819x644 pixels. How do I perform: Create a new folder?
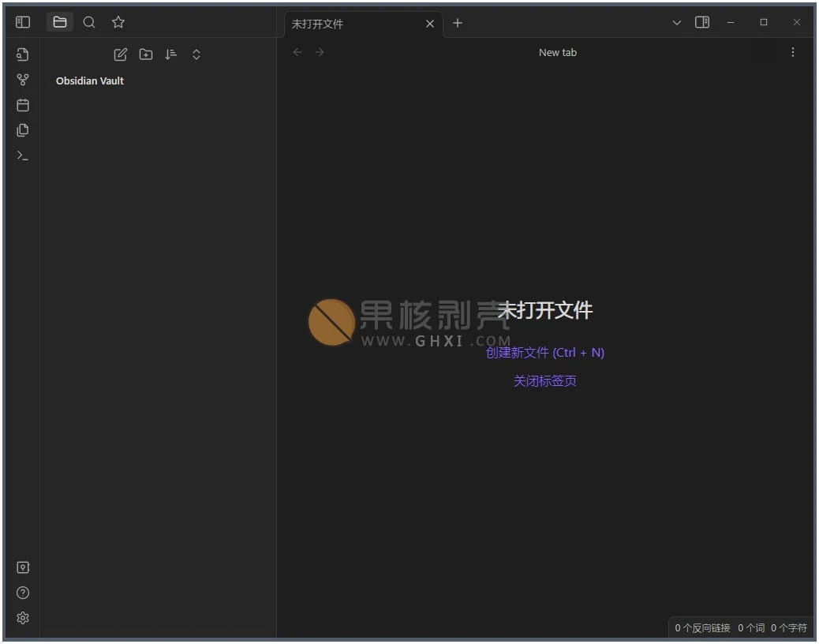coord(146,54)
